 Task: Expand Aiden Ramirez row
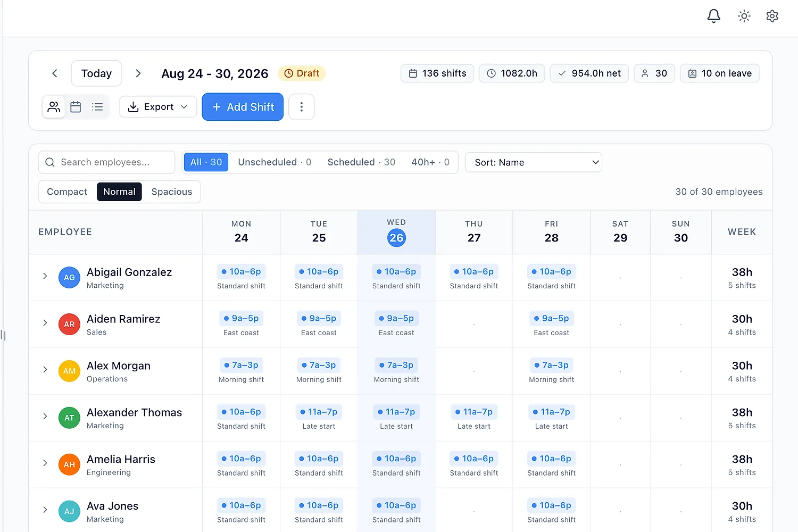[x=45, y=323]
